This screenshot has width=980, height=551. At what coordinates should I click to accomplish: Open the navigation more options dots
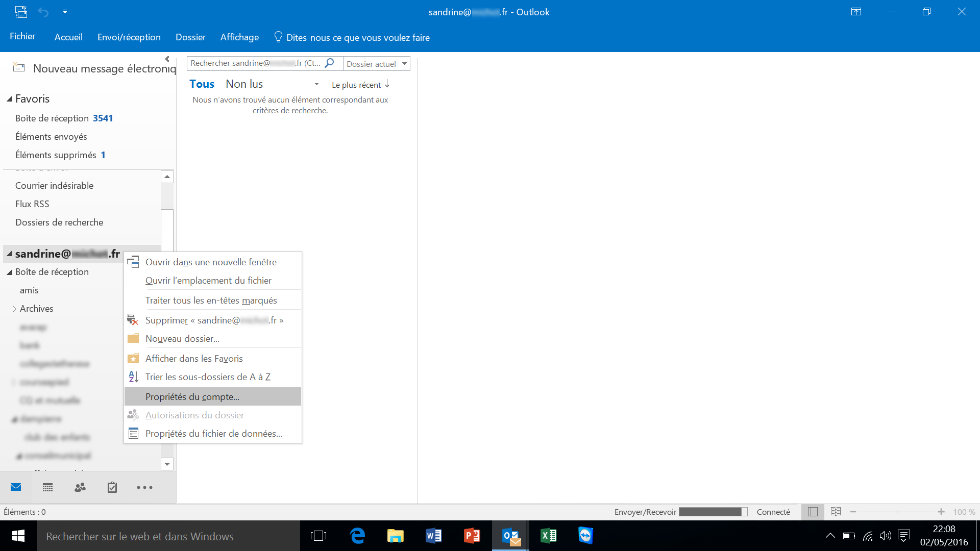coord(144,487)
